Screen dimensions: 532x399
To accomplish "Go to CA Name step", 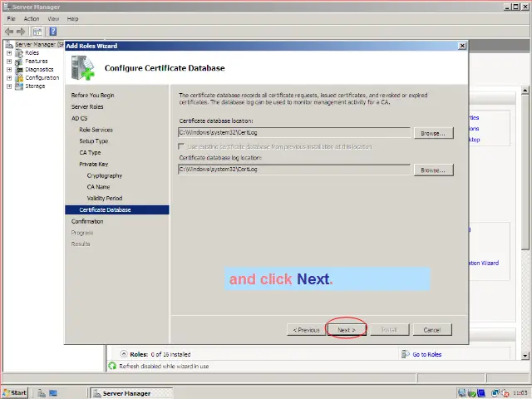I will click(98, 187).
